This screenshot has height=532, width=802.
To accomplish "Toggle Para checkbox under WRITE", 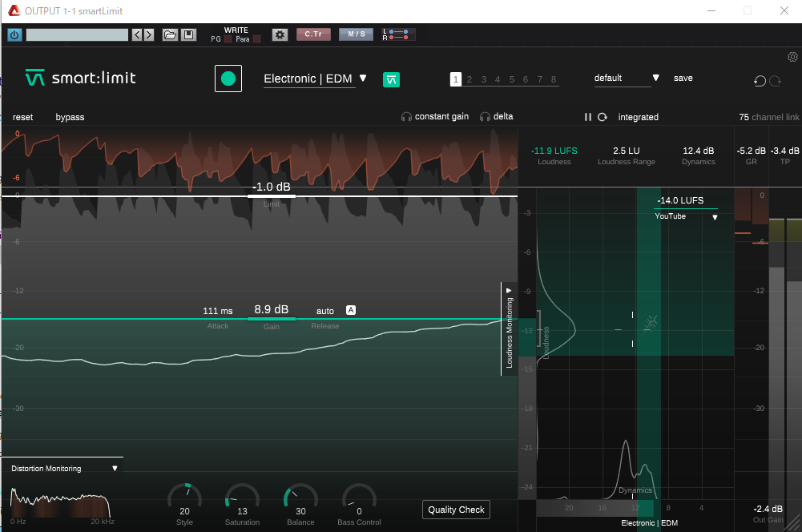I will click(256, 39).
